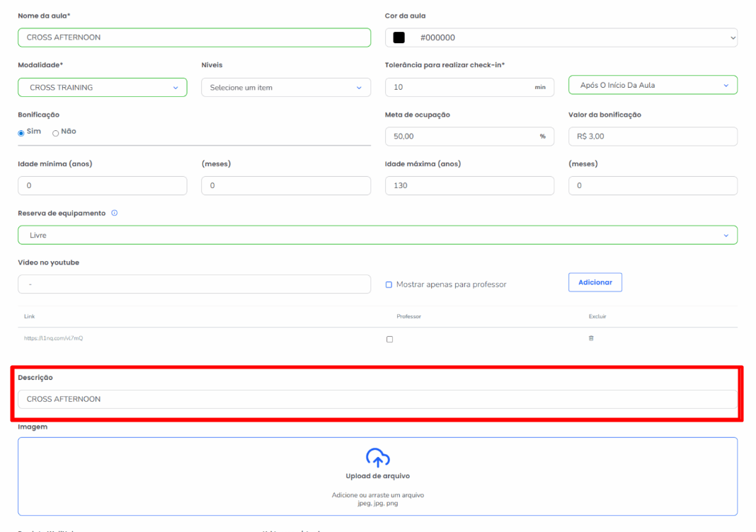The image size is (756, 532).
Task: Focus the Descrição text field
Action: click(377, 399)
